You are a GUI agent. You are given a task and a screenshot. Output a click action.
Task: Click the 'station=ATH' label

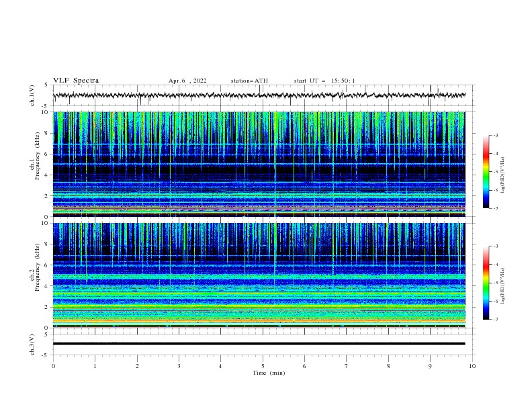[x=249, y=81]
